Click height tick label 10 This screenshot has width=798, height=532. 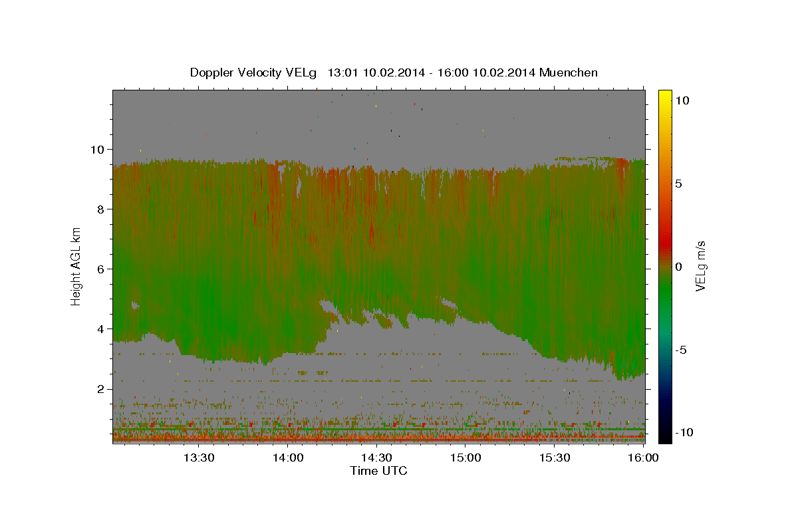point(99,149)
